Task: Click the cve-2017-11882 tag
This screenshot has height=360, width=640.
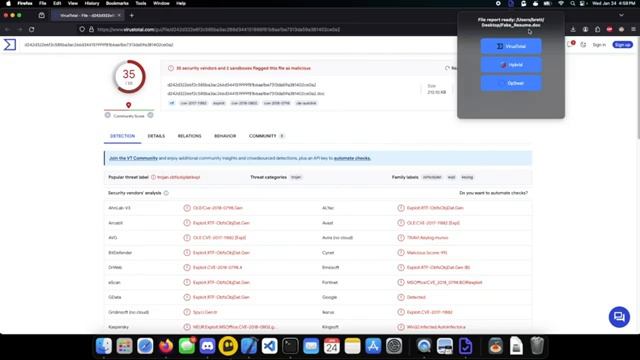Action: [x=193, y=103]
